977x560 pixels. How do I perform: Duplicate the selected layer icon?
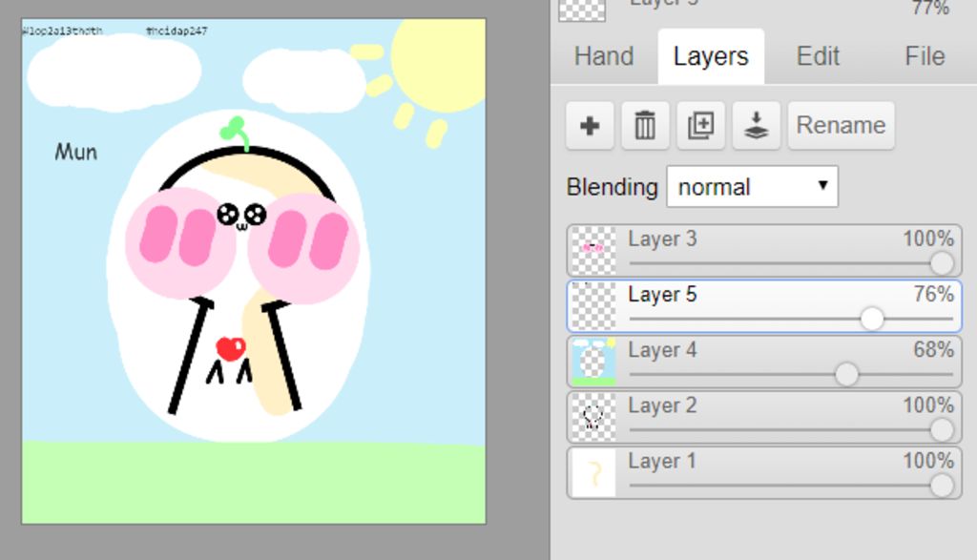point(700,125)
